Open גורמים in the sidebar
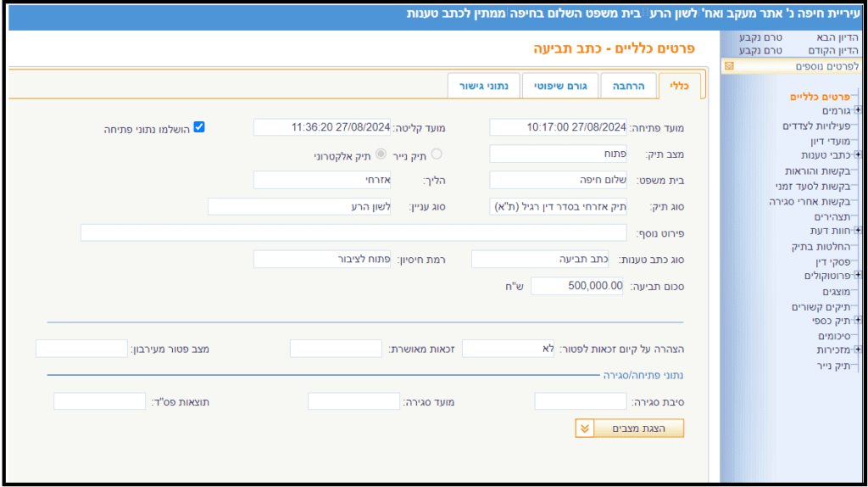 pos(837,111)
